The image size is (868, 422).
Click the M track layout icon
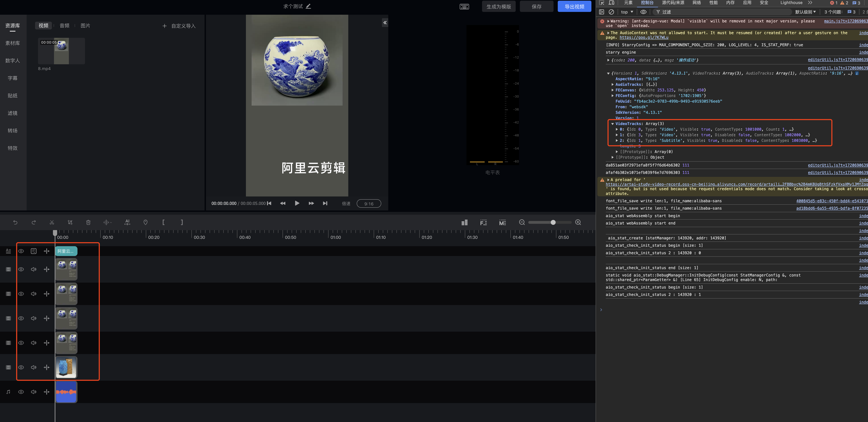point(502,222)
